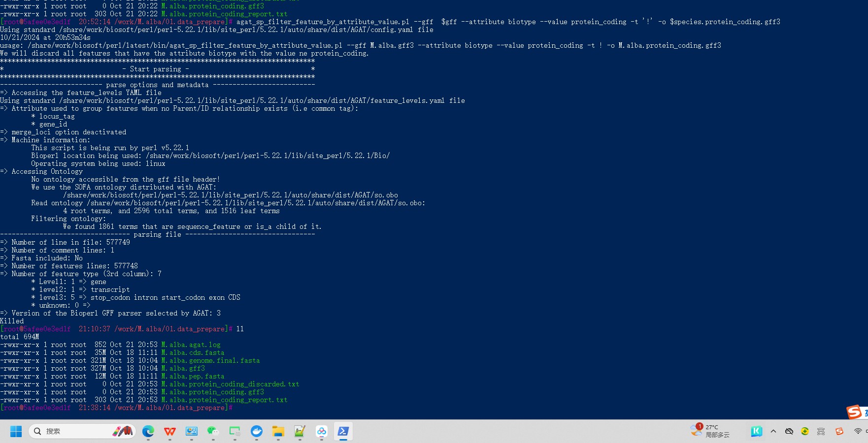The width and height of the screenshot is (868, 443).
Task: Click M.alba.protein_coding.gff3 in the 20:22 listing
Action: 213,6
